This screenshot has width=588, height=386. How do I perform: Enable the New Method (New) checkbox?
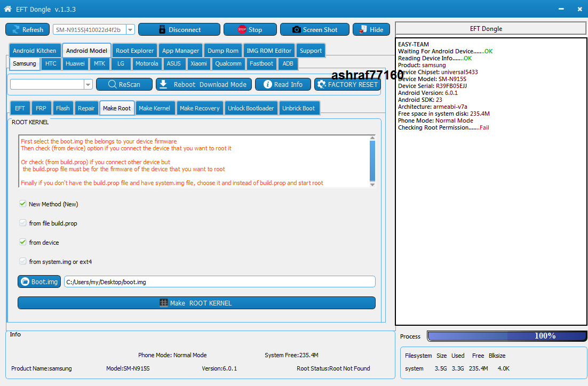pos(23,204)
